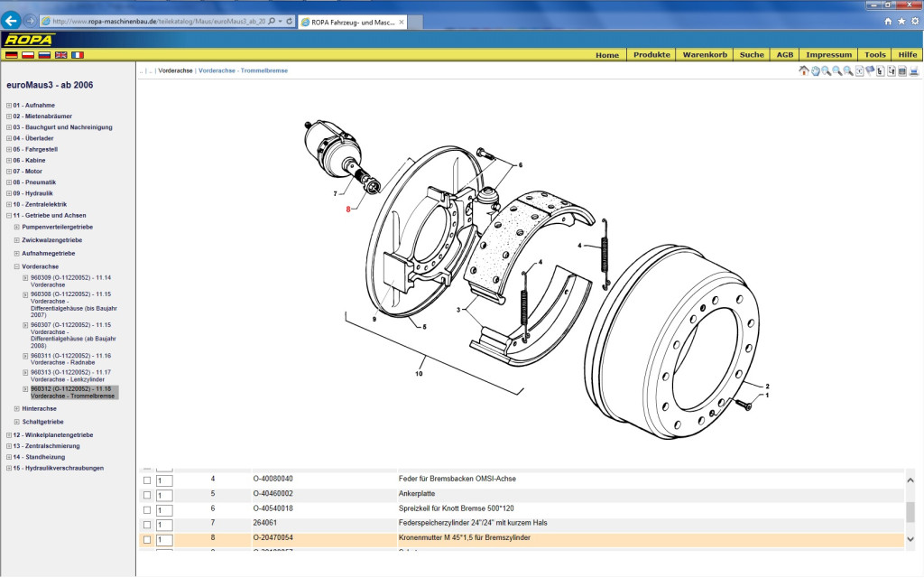The image size is (924, 578).
Task: Print the diagram with the printer icon
Action: click(x=914, y=71)
